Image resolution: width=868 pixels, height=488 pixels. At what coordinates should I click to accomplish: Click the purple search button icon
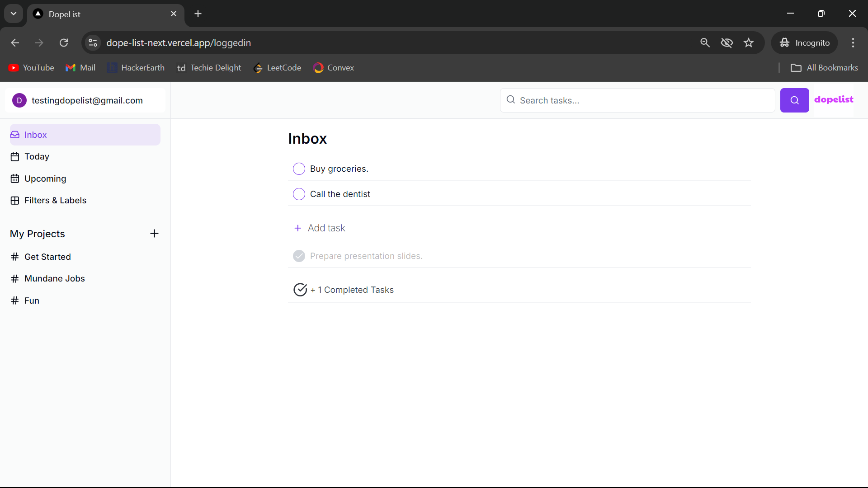click(794, 100)
